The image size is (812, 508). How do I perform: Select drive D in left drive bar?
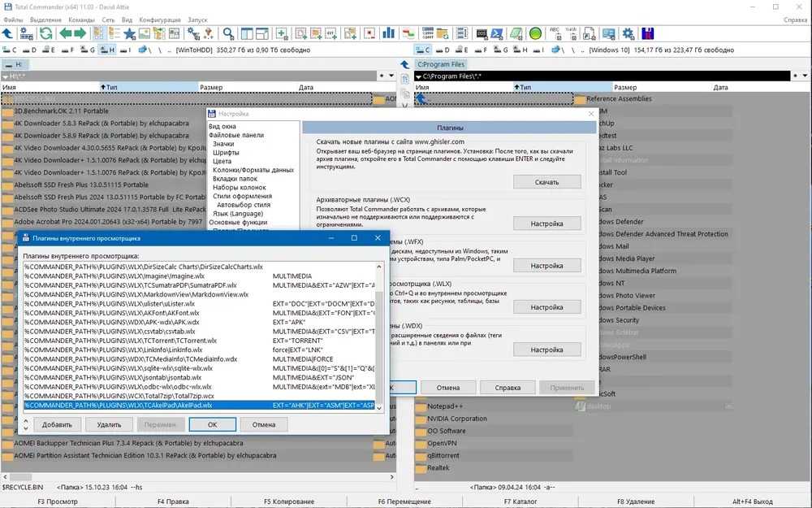[31, 50]
